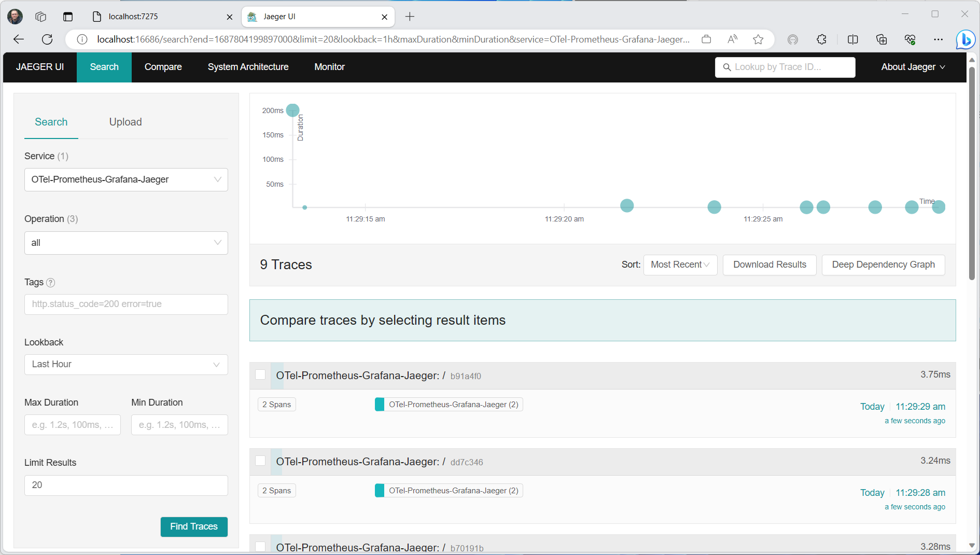Click the last trace dot on the chart

point(939,207)
